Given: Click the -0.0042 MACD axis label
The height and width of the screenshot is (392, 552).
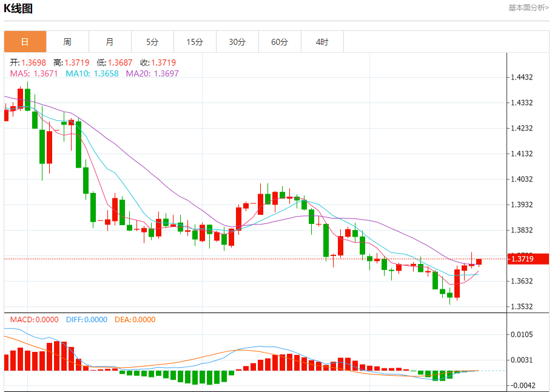Looking at the screenshot, I should [x=522, y=386].
